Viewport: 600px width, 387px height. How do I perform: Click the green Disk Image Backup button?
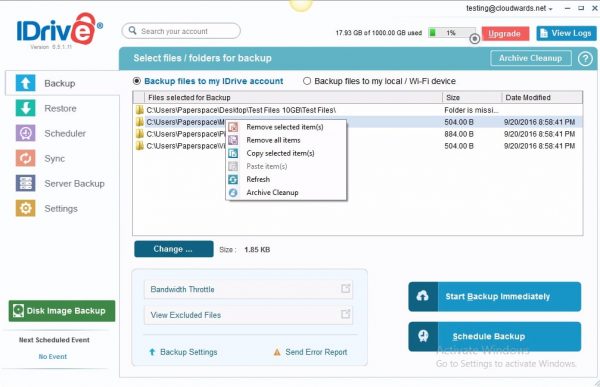62,311
